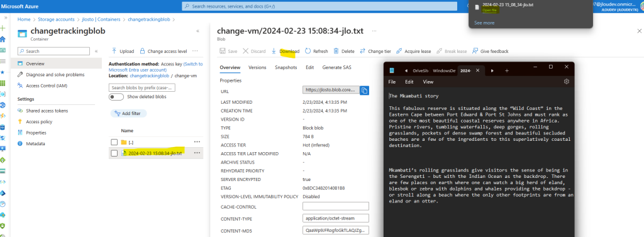This screenshot has width=644, height=237.
Task: Click the Create a resource plus icon
Action: point(3,28)
